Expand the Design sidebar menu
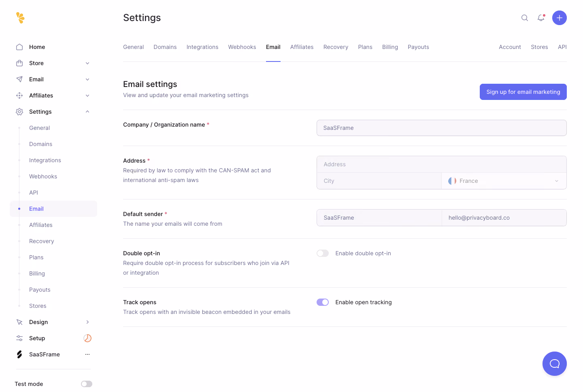Image resolution: width=583 pixels, height=392 pixels. [87, 322]
